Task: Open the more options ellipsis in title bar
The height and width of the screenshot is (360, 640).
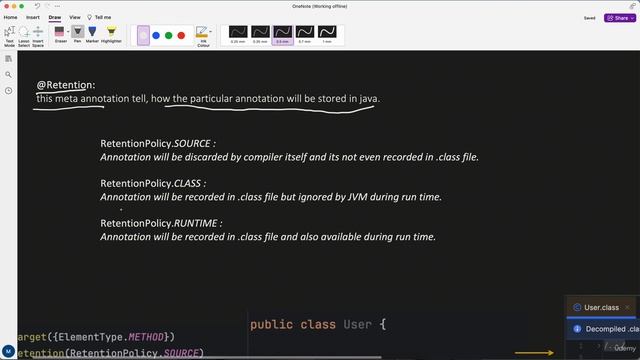Action: 57,6
